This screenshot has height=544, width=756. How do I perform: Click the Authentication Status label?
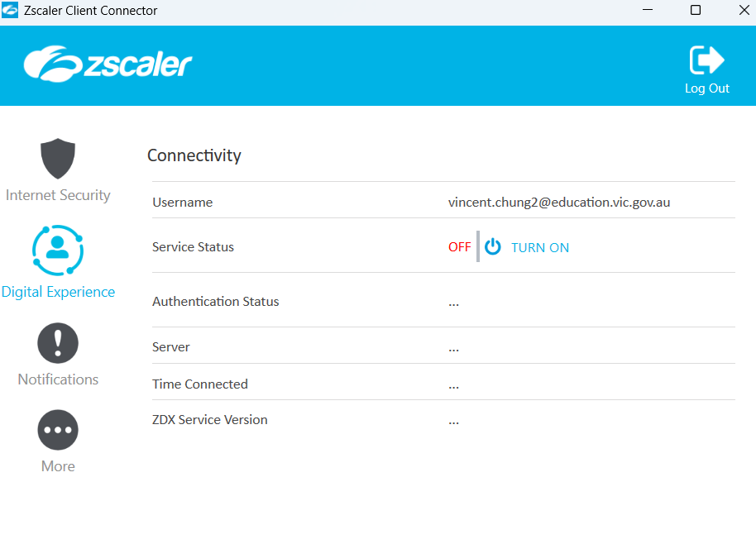pos(216,302)
